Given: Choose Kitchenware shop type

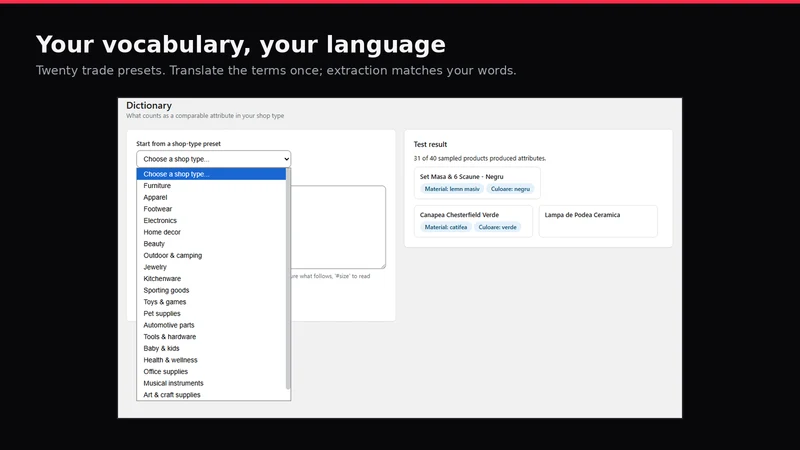Looking at the screenshot, I should click(211, 279).
